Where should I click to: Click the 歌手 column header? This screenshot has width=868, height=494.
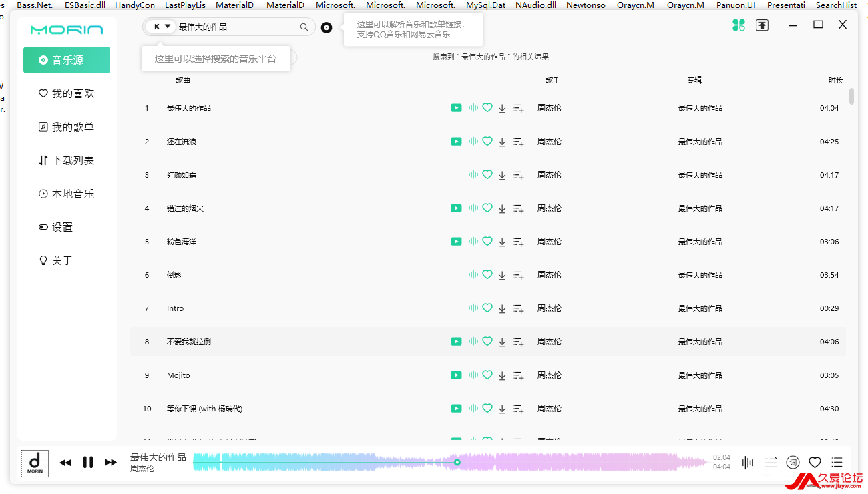tap(552, 80)
